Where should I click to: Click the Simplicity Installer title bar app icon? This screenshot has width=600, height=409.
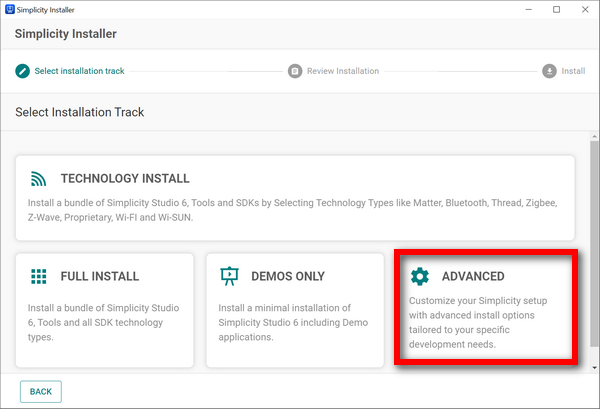pyautogui.click(x=10, y=10)
